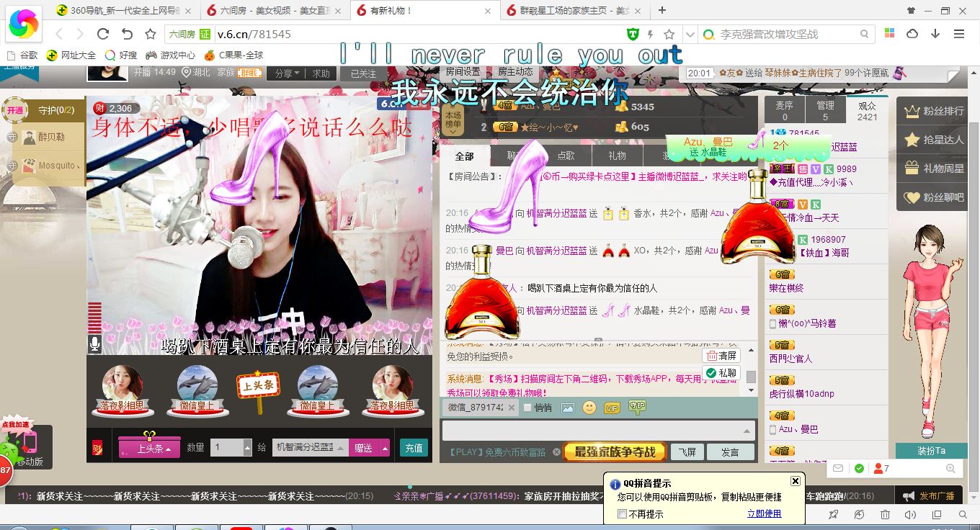
Task: Click the 装扮Ta dress-up button
Action: [932, 451]
